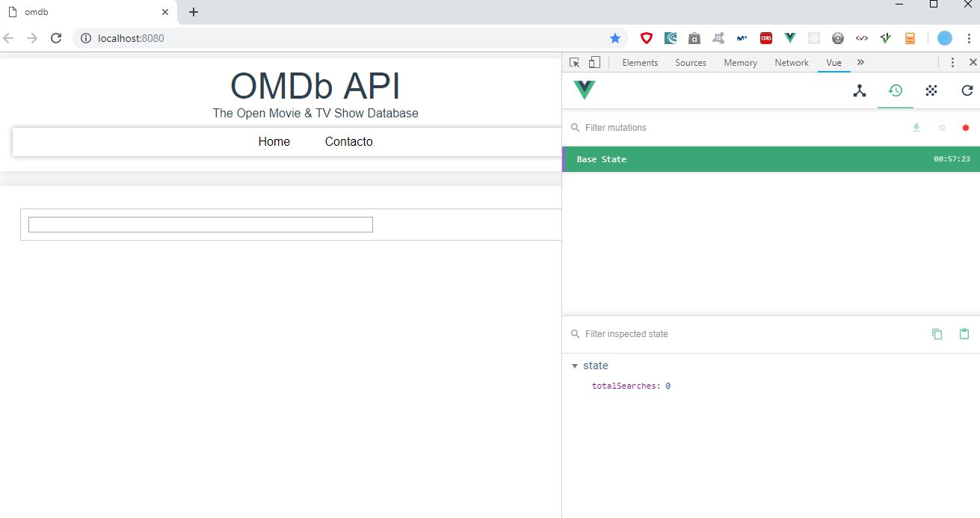The image size is (980, 518).
Task: Show more DevTools tabs with the double chevron
Action: point(860,63)
